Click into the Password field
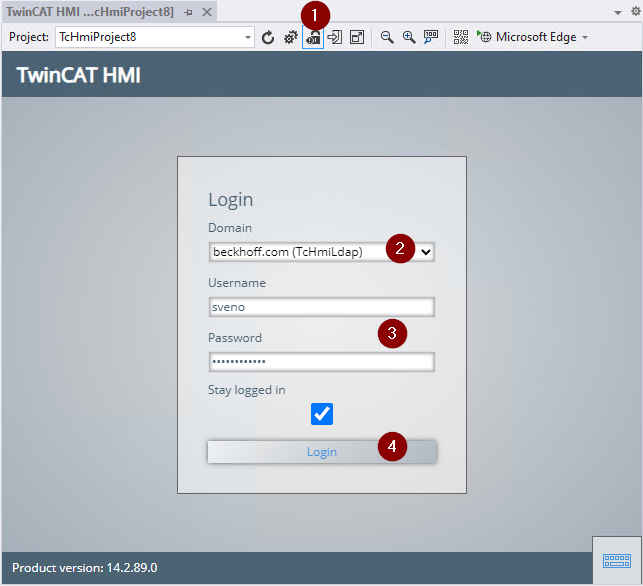Image resolution: width=643 pixels, height=586 pixels. 322,362
